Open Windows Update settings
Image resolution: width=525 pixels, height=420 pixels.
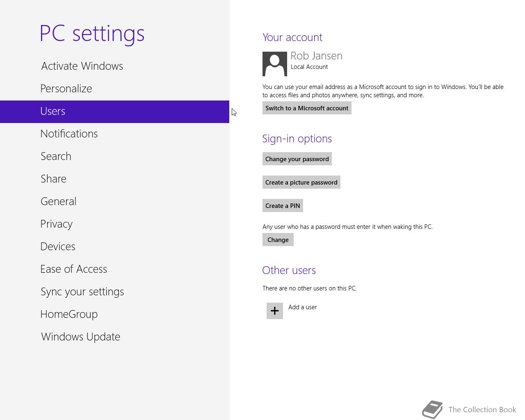tap(114, 337)
